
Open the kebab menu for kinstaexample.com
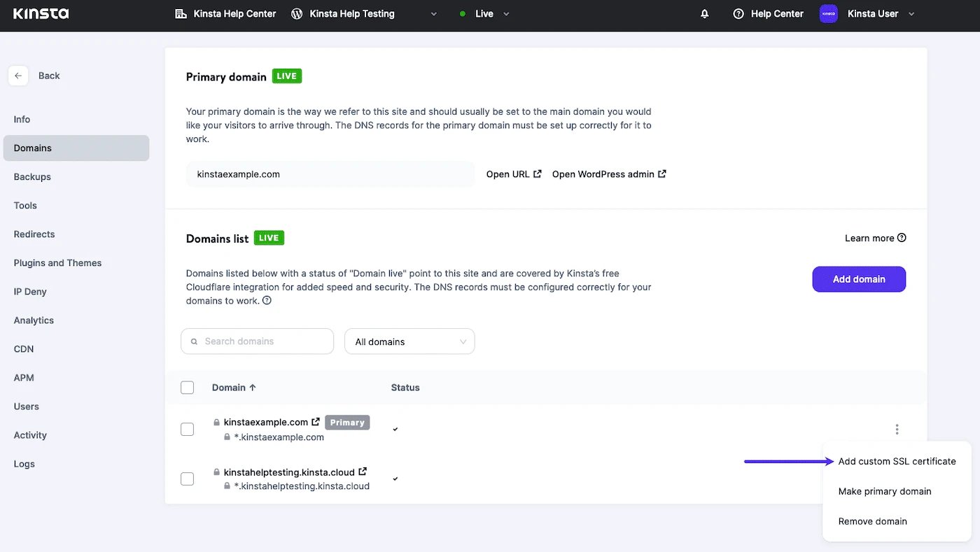tap(897, 430)
